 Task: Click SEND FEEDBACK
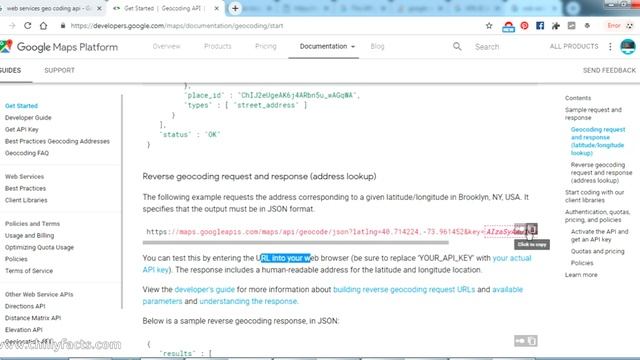click(x=609, y=70)
